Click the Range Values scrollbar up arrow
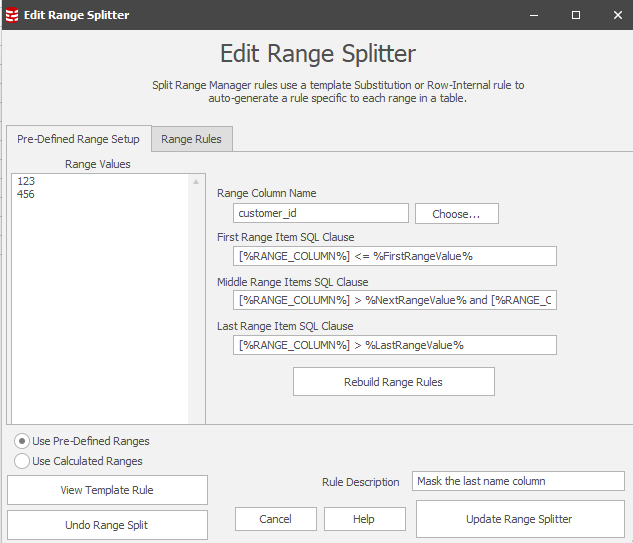Viewport: 633px width, 543px height. click(196, 181)
